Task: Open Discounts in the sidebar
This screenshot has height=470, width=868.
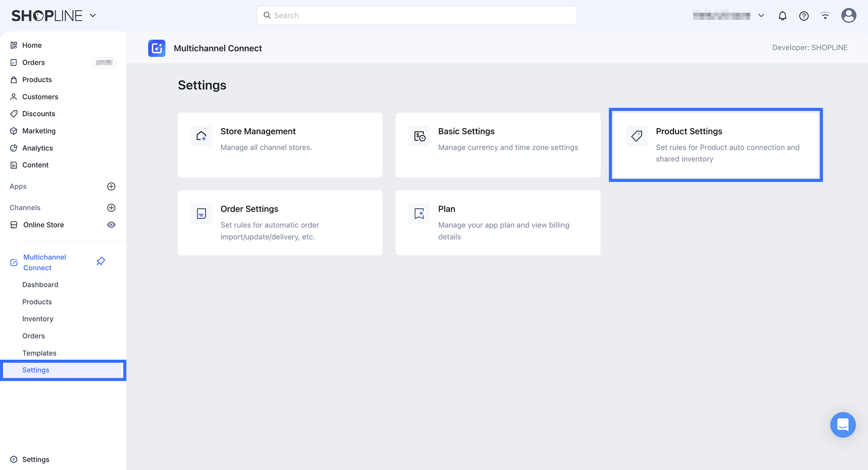Action: pyautogui.click(x=38, y=114)
